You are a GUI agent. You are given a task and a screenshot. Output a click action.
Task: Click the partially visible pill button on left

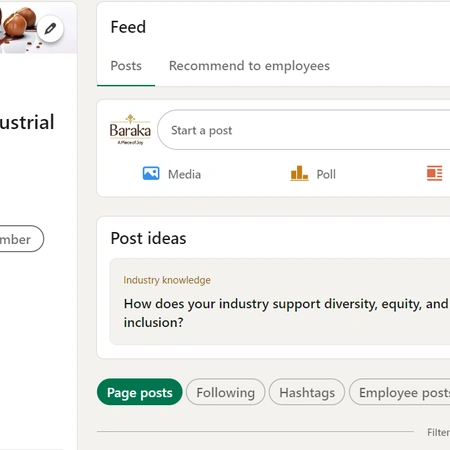(20, 239)
